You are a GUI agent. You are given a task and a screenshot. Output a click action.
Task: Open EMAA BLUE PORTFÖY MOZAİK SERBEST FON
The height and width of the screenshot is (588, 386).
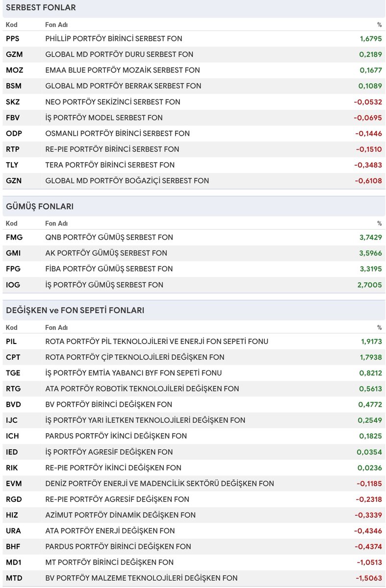(x=123, y=70)
